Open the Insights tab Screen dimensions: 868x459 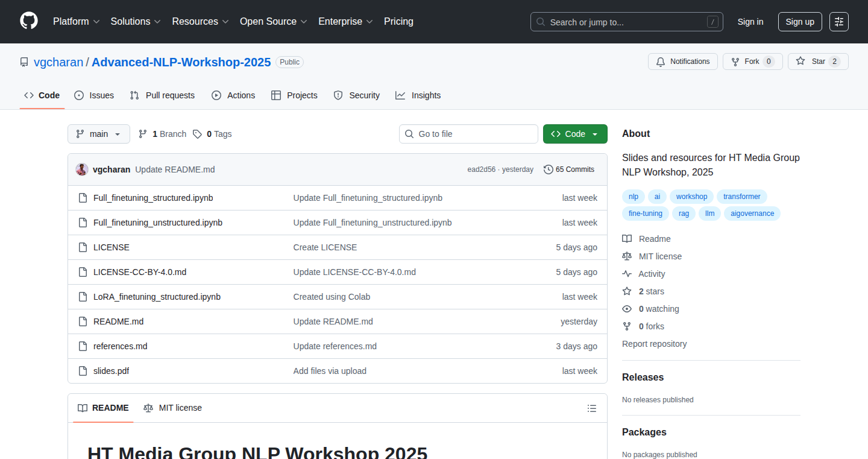point(418,95)
